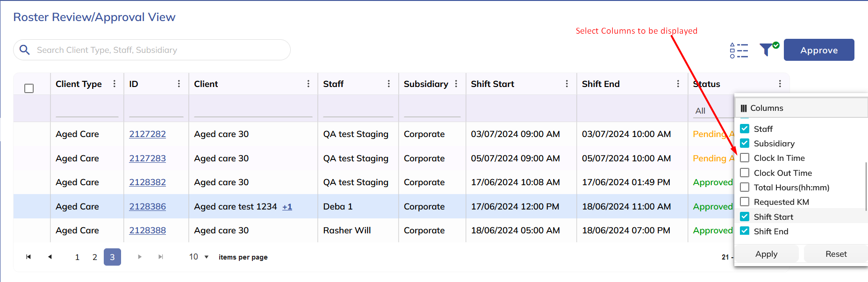Click the column list vertical scrollbar

pyautogui.click(x=866, y=186)
